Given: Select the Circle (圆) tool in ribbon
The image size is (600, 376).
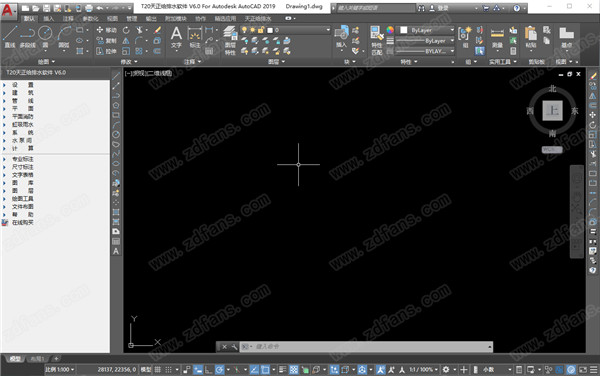Looking at the screenshot, I should [x=45, y=37].
